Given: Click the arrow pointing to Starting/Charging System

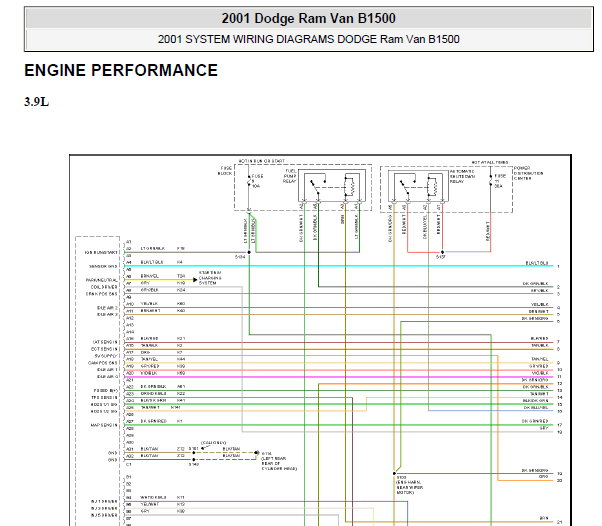Looking at the screenshot, I should coord(195,280).
